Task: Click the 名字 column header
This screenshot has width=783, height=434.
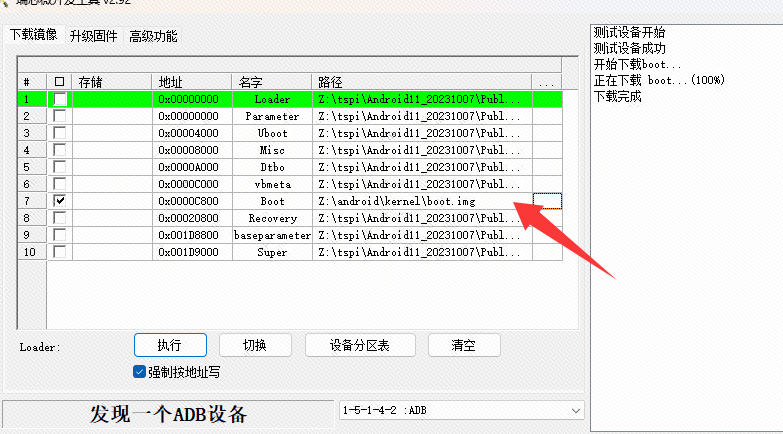Action: 272,82
